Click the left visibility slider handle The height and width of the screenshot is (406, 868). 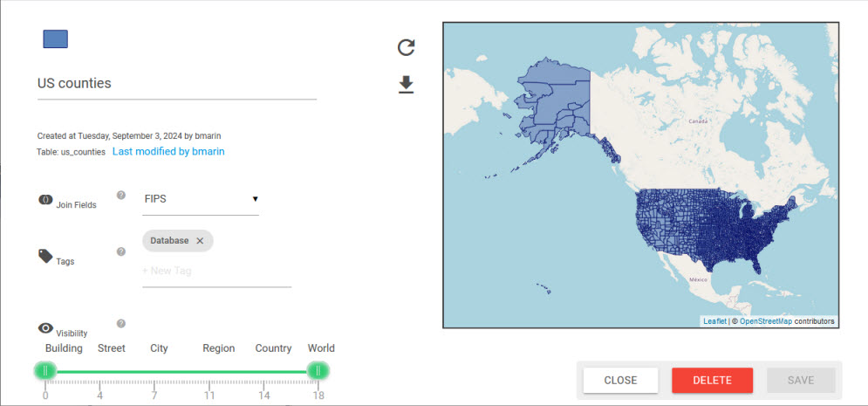pos(44,371)
